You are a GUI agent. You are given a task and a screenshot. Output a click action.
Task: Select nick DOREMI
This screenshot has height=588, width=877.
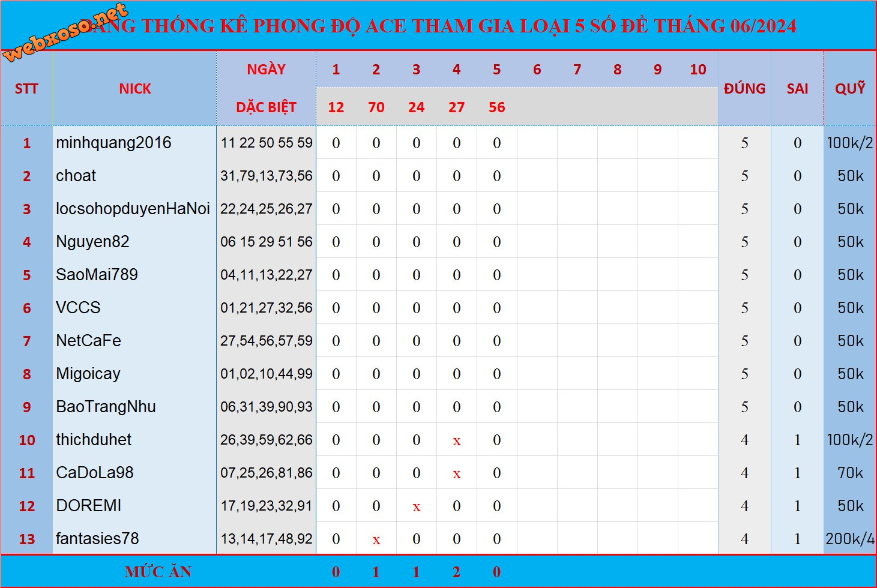pos(89,506)
